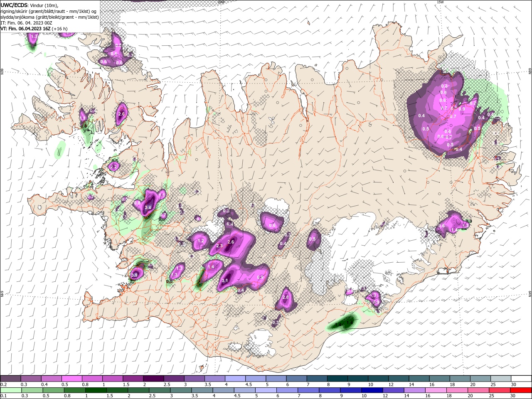This screenshot has height=399, width=532.
Task: Select top legend row swatch labeled 25
Action: point(501,379)
